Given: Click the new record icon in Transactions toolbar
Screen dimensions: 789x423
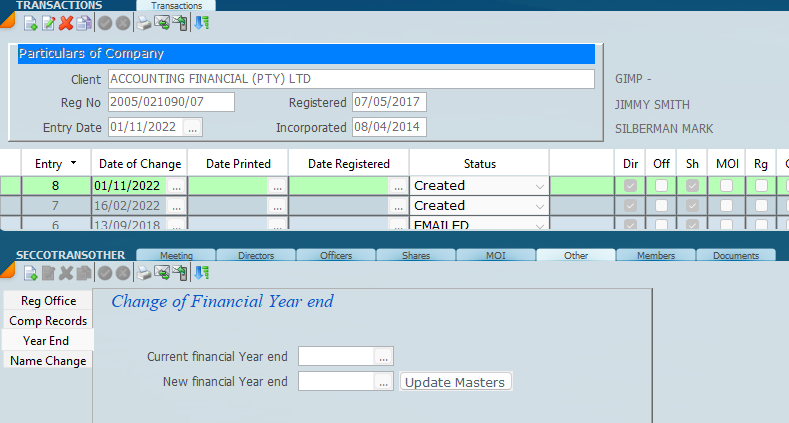Looking at the screenshot, I should [30, 23].
